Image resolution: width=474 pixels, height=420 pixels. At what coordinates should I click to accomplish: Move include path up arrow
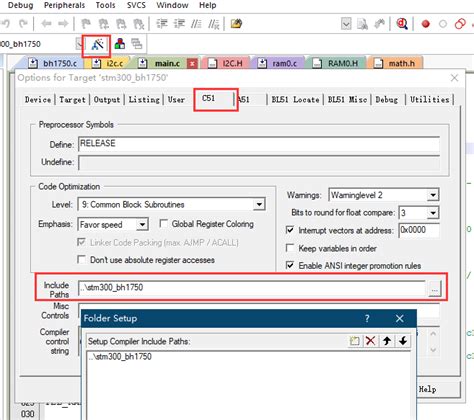[x=387, y=341]
